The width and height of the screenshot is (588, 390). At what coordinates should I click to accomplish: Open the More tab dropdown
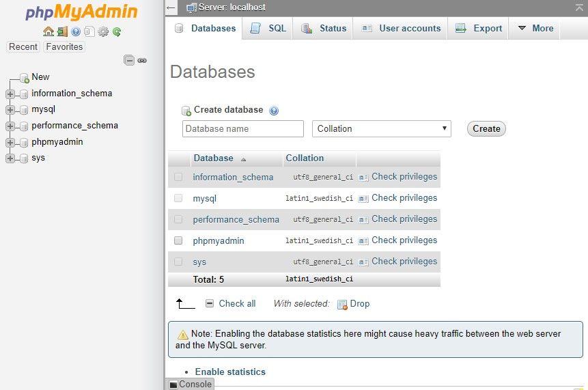[535, 28]
